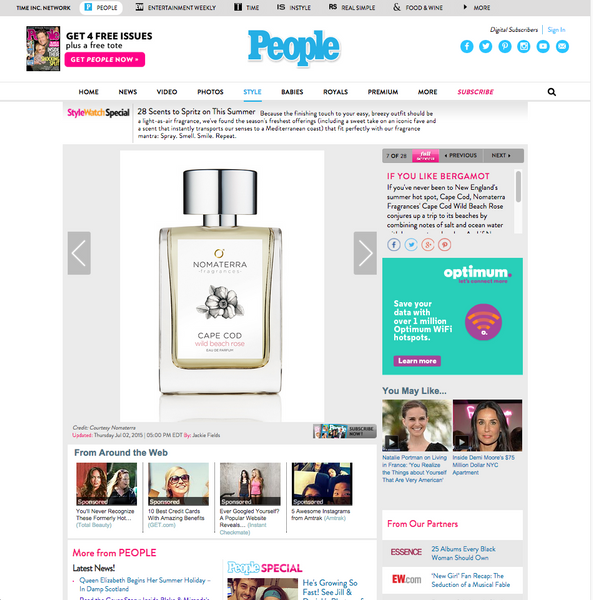The width and height of the screenshot is (593, 600).
Task: Go to next slide with right arrow
Action: pos(365,253)
